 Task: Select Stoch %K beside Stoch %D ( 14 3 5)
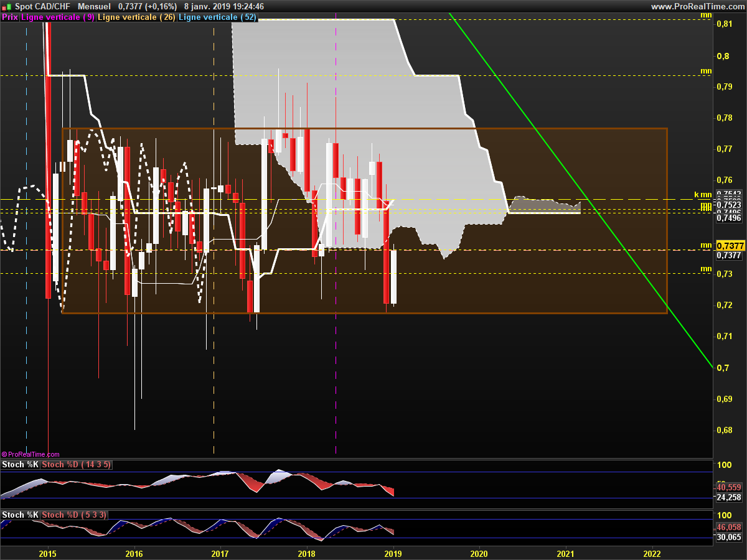(x=20, y=465)
